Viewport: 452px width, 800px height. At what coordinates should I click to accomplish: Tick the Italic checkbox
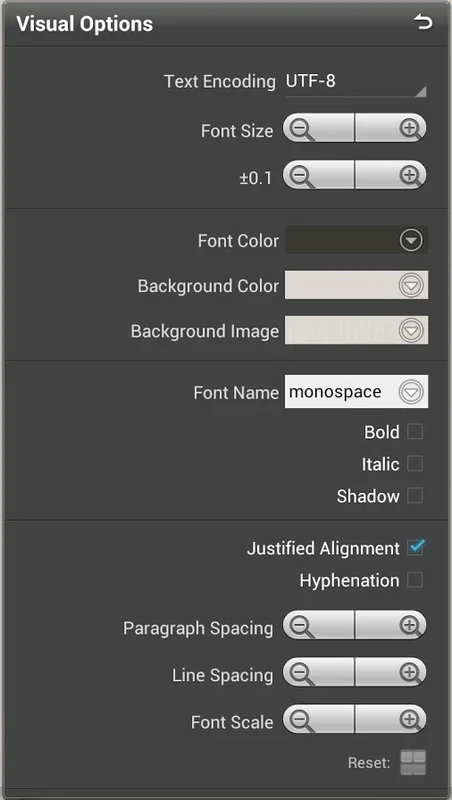point(415,464)
